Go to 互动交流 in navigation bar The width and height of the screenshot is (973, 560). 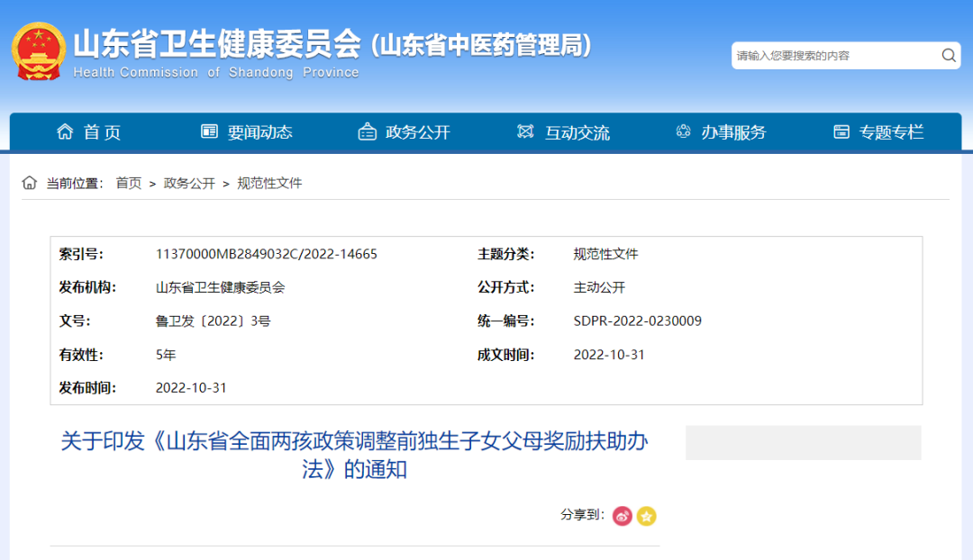pyautogui.click(x=577, y=132)
